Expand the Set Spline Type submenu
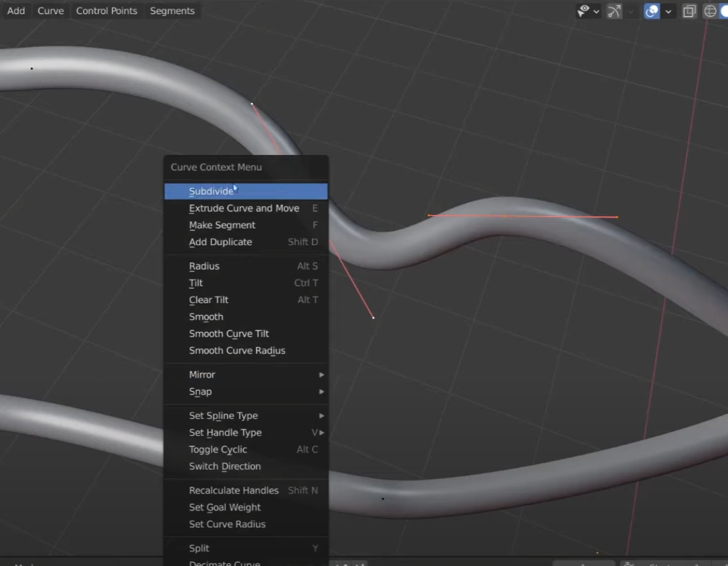This screenshot has height=566, width=728. (246, 416)
